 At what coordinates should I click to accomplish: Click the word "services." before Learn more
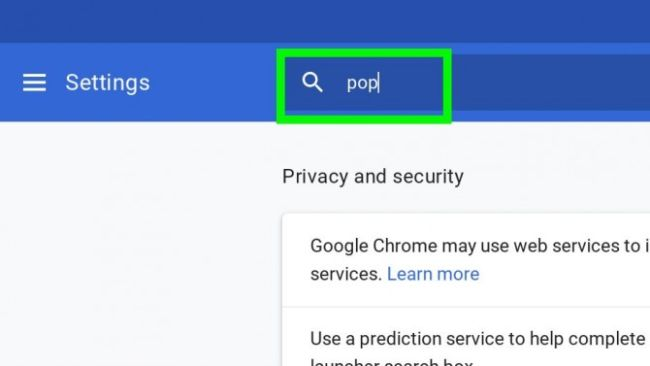346,274
